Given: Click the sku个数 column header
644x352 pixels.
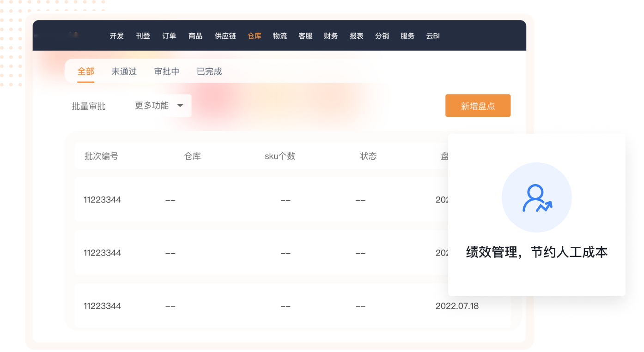Looking at the screenshot, I should (279, 156).
